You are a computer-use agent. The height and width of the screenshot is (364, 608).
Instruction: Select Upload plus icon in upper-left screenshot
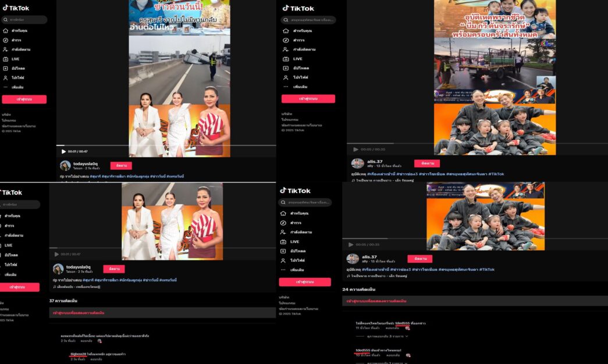[x=5, y=68]
